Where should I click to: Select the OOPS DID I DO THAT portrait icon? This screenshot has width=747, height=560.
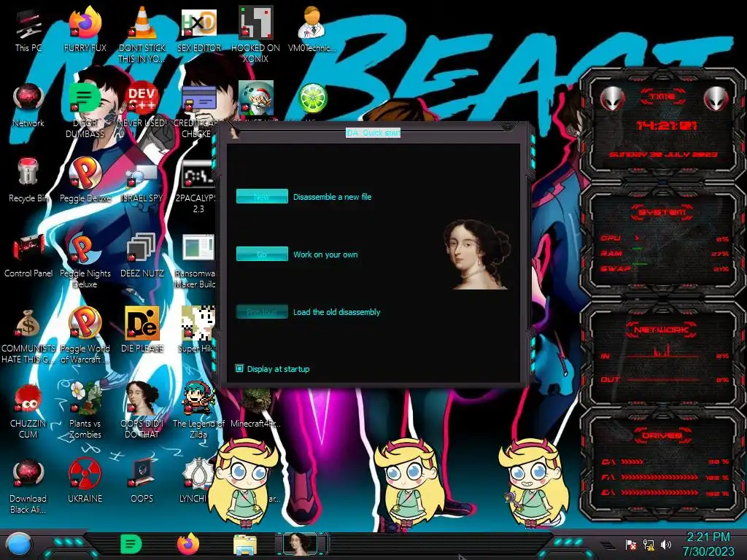142,410
